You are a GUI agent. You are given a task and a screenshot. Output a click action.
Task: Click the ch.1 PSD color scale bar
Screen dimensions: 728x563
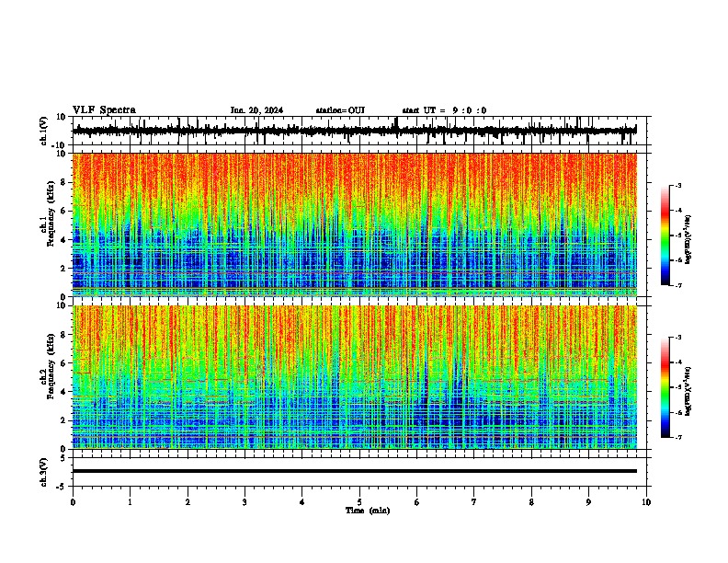[x=665, y=236]
